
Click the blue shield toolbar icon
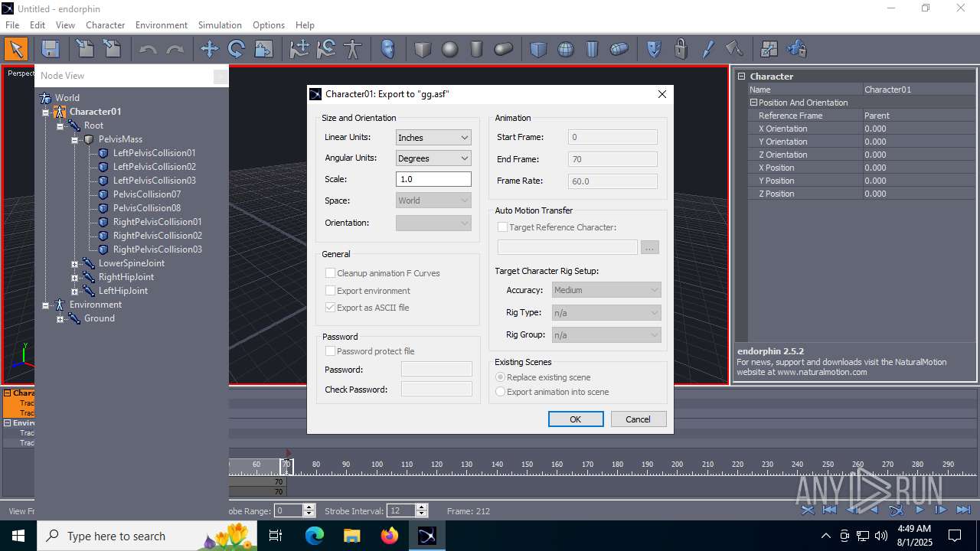654,50
